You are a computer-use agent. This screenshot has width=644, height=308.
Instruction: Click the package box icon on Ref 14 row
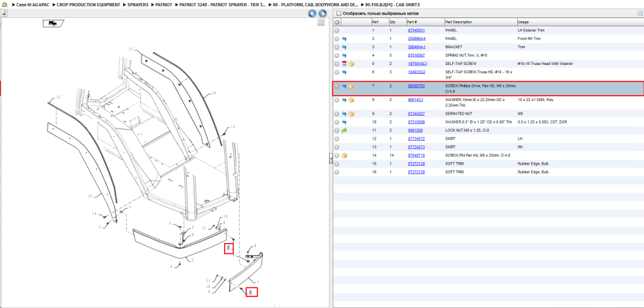(344, 156)
